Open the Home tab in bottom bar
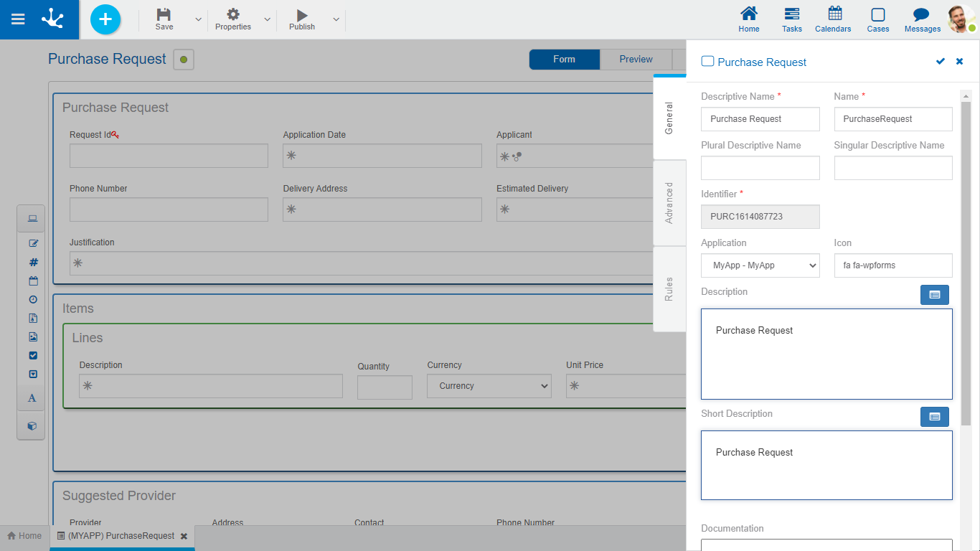The width and height of the screenshot is (980, 551). pyautogui.click(x=24, y=536)
